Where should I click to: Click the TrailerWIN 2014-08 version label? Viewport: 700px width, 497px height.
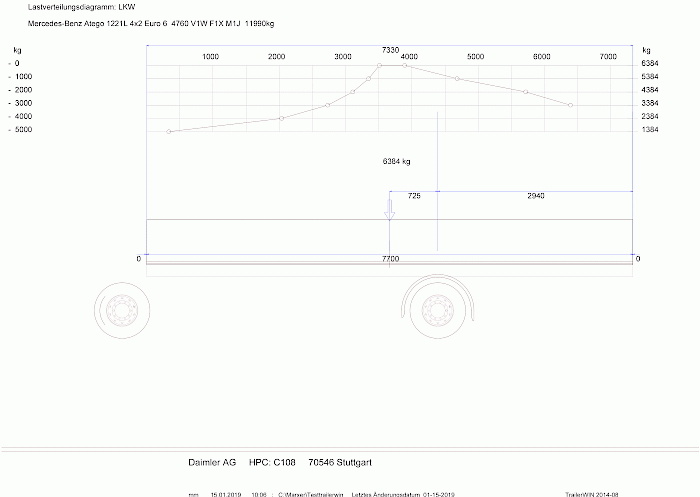[592, 494]
